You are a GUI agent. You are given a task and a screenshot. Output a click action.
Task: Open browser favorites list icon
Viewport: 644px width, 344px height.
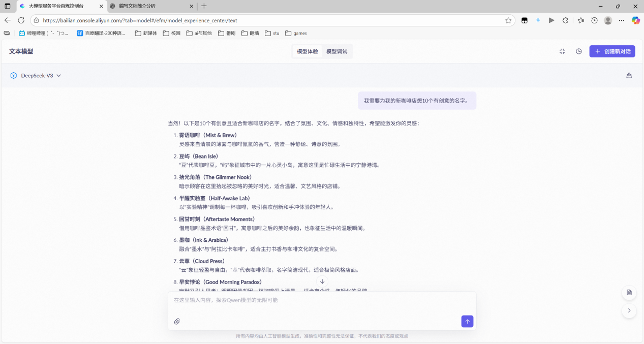(x=580, y=20)
